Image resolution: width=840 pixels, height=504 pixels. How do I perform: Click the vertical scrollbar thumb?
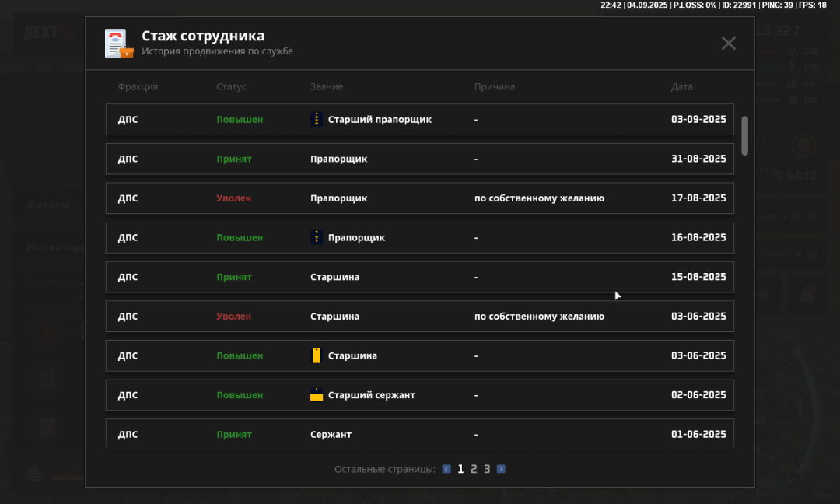pos(744,135)
